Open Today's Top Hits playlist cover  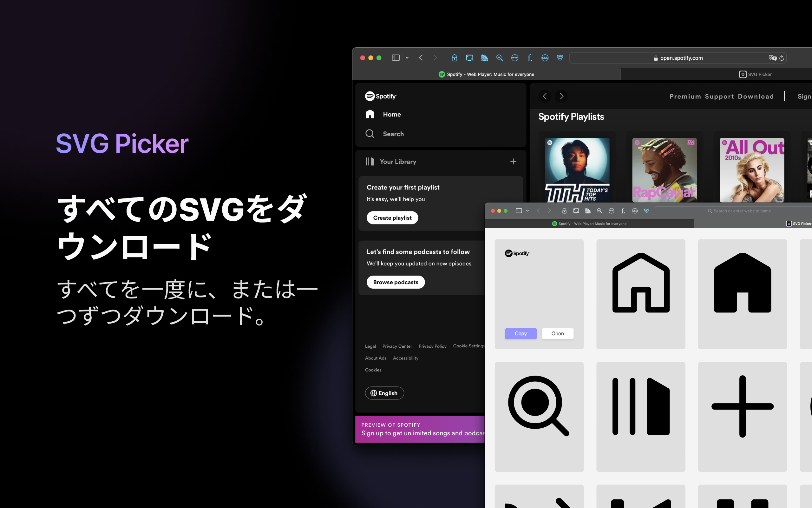point(577,170)
